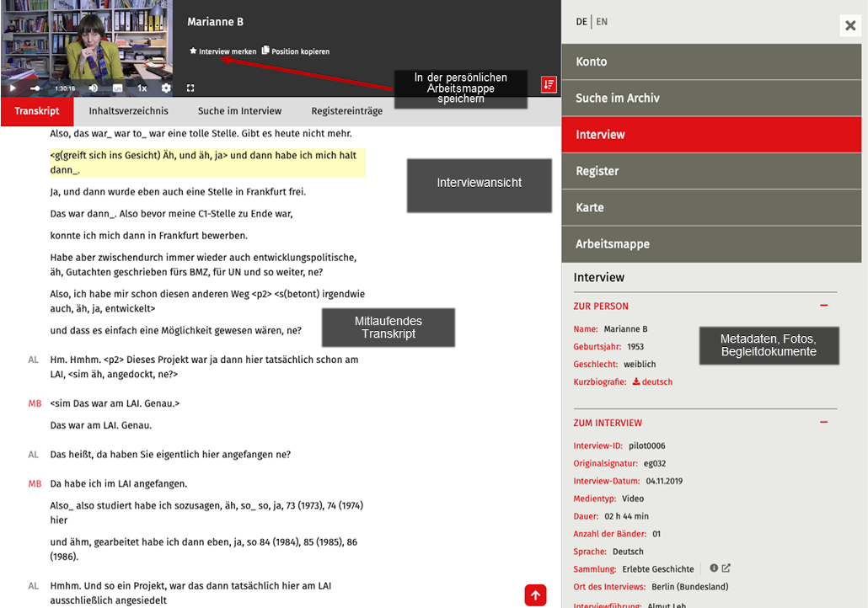
Task: Open the Registereinträge tab
Action: tap(346, 111)
